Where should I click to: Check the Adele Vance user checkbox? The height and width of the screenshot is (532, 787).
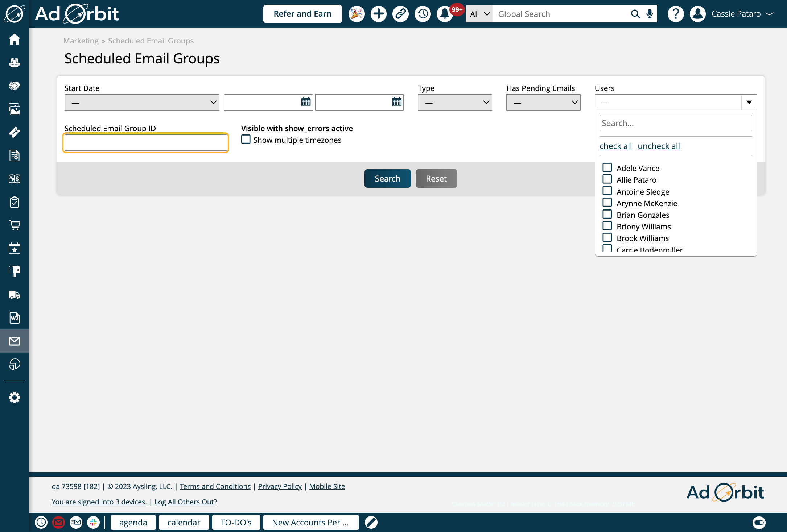[607, 167]
